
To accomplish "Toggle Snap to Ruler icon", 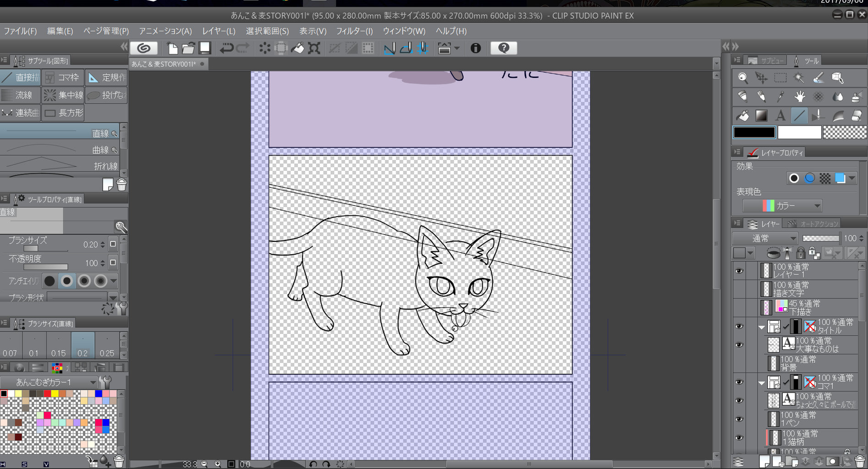I will point(390,48).
